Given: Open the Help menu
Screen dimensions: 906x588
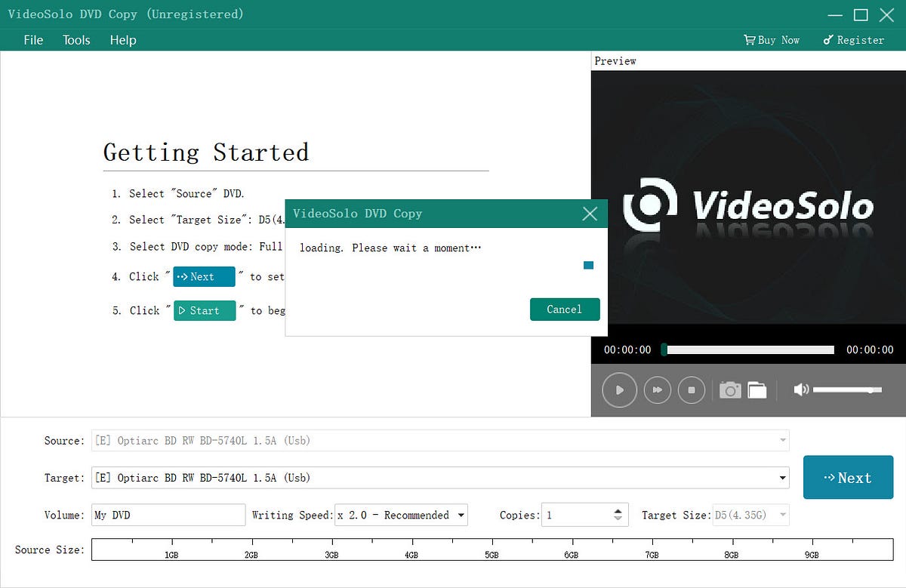Looking at the screenshot, I should (x=123, y=40).
